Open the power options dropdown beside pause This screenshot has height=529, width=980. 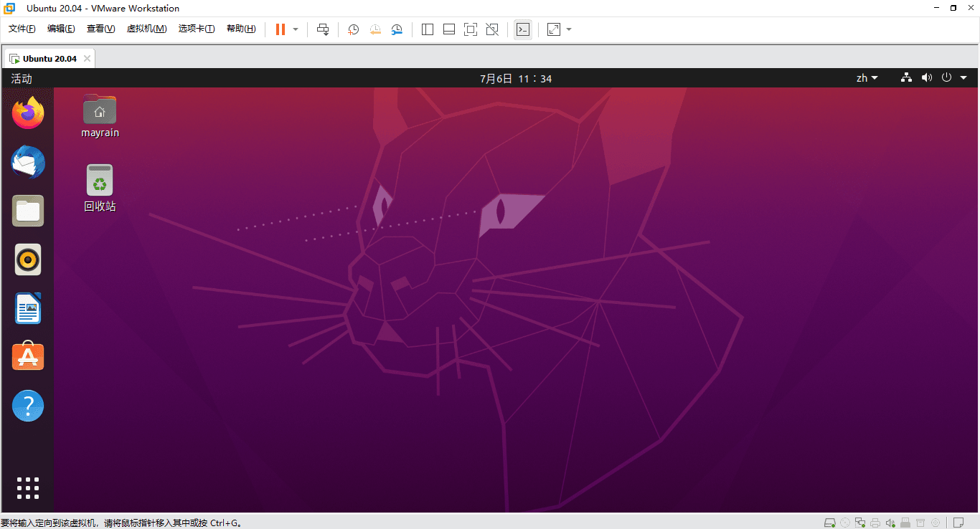(x=296, y=29)
